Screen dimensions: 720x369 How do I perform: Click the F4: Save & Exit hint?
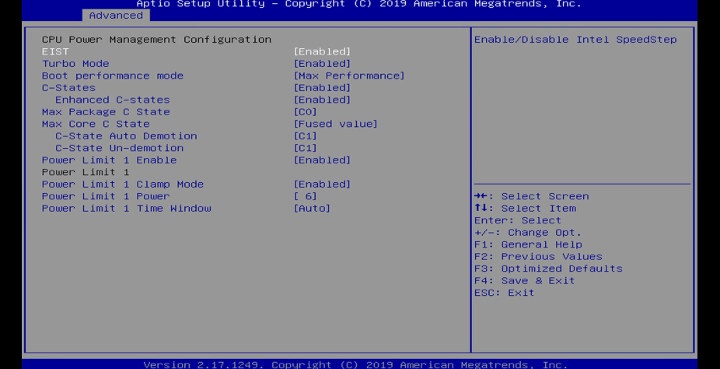pyautogui.click(x=524, y=280)
